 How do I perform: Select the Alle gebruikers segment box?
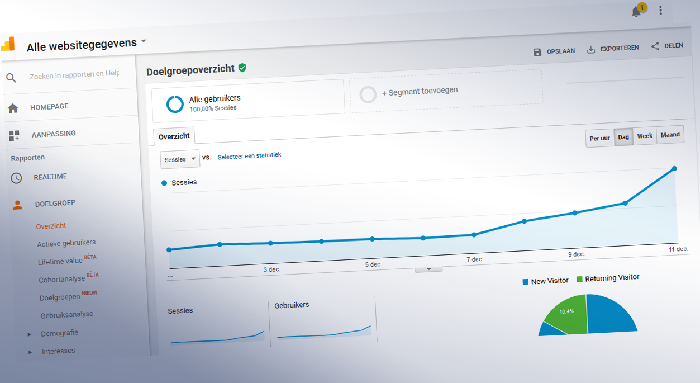(248, 100)
